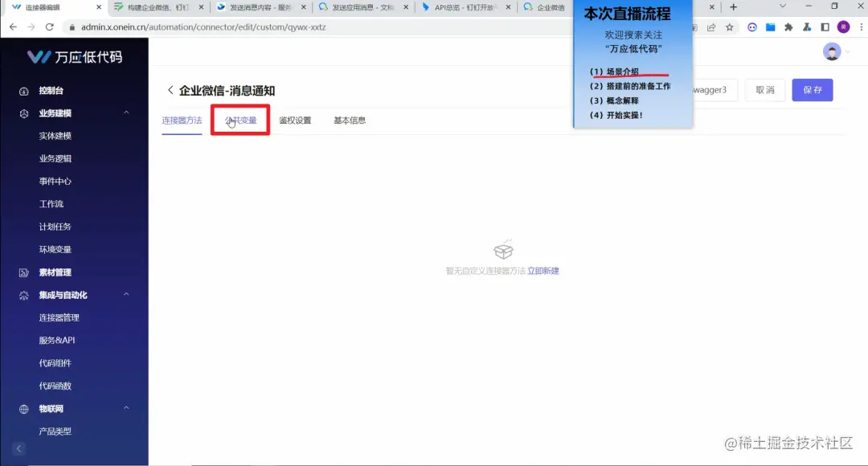Click the share icon in the address bar

711,27
